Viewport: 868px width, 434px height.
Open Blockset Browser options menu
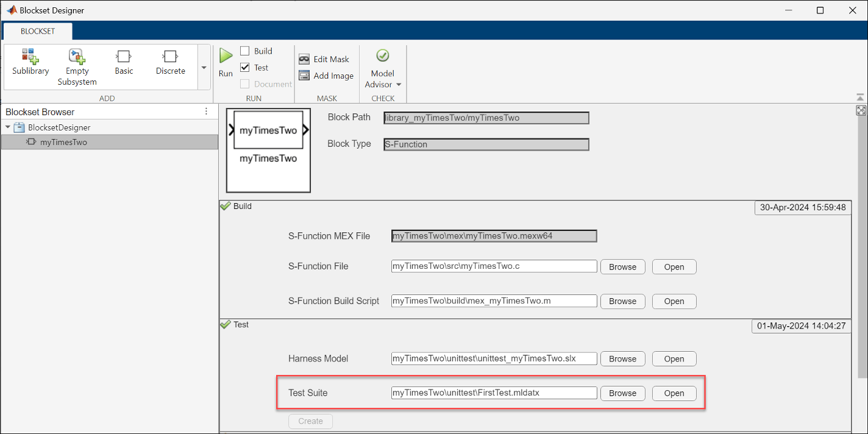206,112
